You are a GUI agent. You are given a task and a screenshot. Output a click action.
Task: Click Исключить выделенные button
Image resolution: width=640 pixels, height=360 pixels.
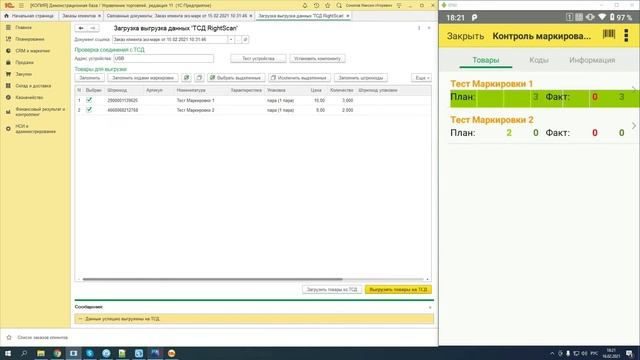299,78
